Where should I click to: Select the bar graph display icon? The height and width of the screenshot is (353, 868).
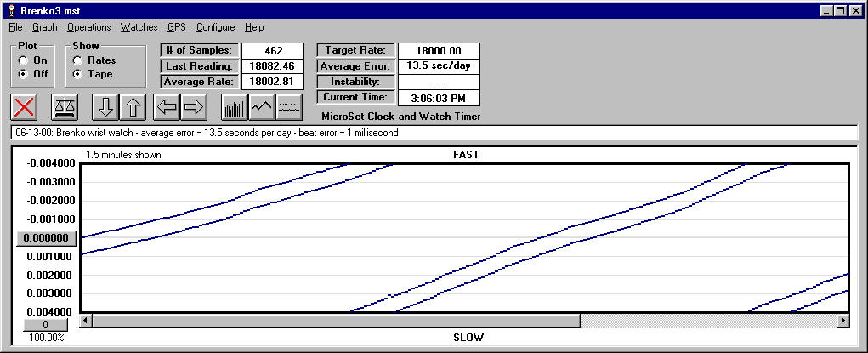(x=235, y=107)
